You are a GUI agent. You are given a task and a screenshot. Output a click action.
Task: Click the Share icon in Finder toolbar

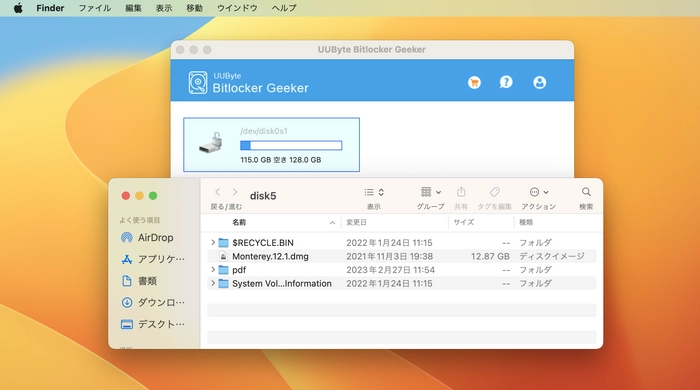[x=461, y=192]
